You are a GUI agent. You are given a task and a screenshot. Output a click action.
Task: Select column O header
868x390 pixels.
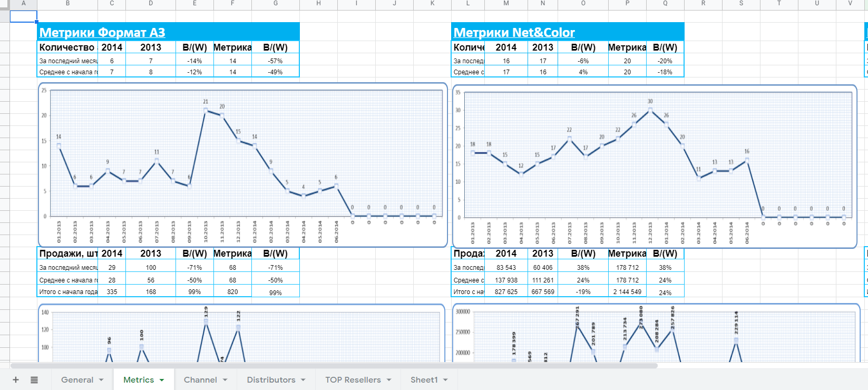pos(583,4)
